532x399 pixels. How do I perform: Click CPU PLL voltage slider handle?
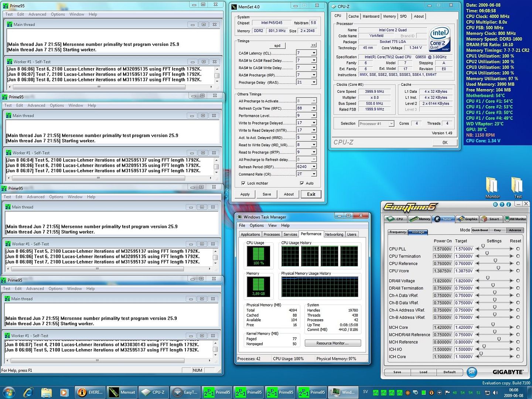coord(483,246)
